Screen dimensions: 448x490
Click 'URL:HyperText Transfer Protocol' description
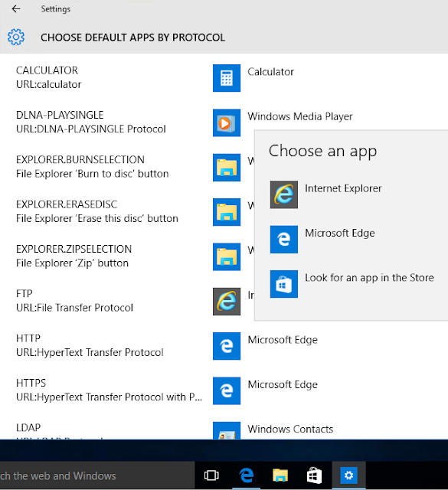90,352
